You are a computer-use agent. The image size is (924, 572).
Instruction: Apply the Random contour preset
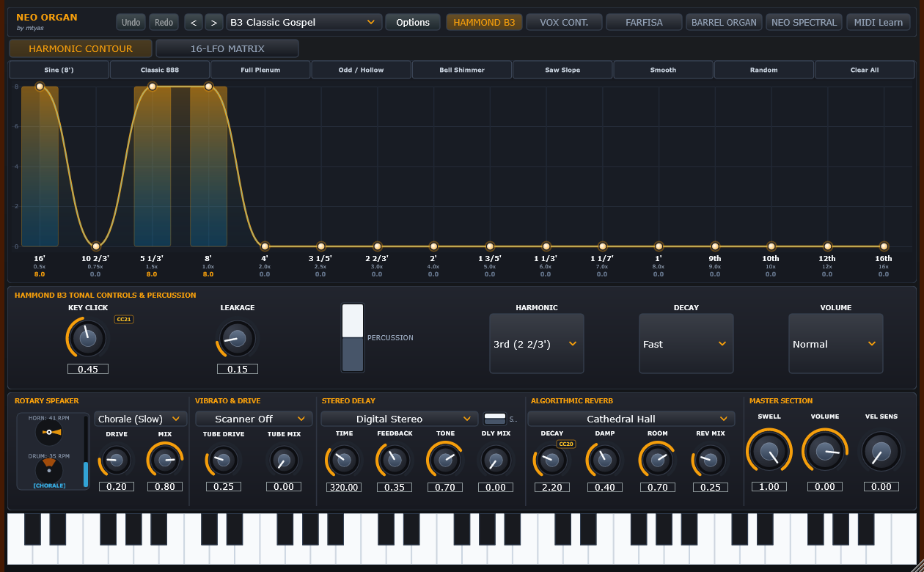763,70
